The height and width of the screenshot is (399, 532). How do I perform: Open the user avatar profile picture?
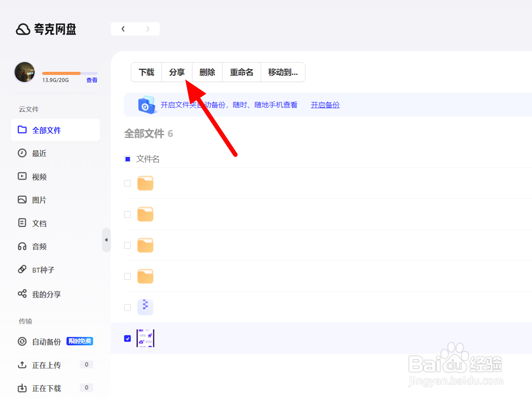point(25,72)
